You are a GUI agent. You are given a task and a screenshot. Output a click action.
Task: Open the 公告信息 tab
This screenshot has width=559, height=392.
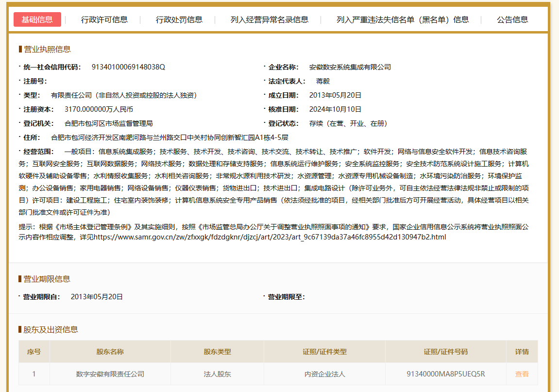512,19
